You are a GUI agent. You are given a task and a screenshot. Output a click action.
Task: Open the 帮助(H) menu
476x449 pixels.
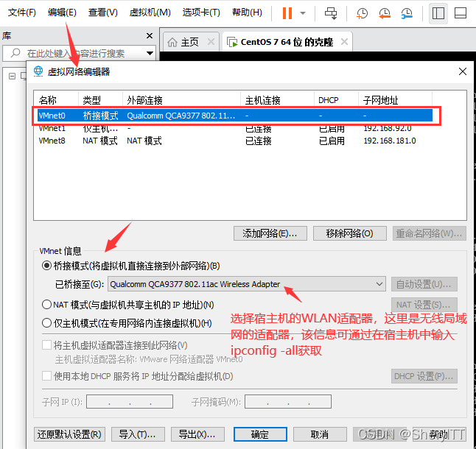tap(247, 13)
